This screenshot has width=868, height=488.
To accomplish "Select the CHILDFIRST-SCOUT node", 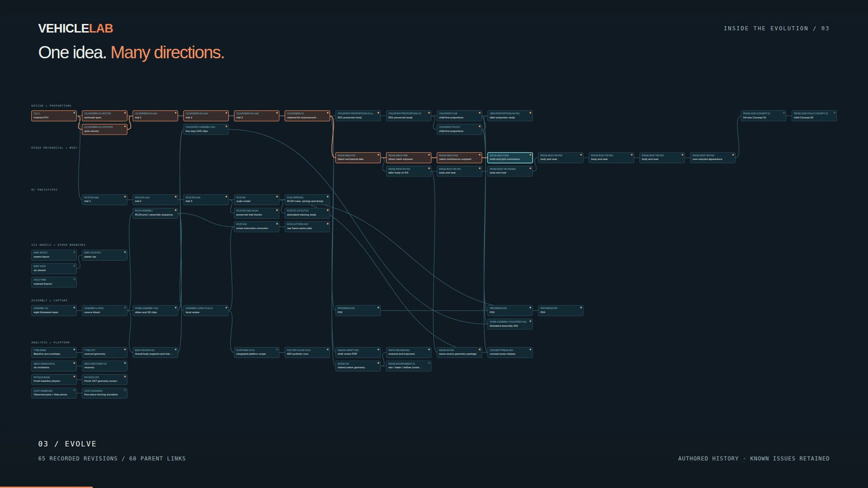I will pyautogui.click(x=459, y=129).
